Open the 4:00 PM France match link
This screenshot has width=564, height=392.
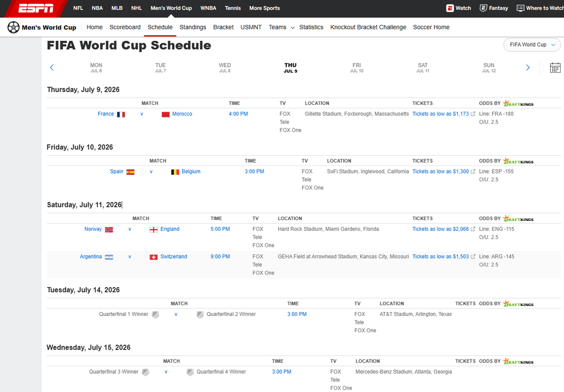[x=238, y=114]
